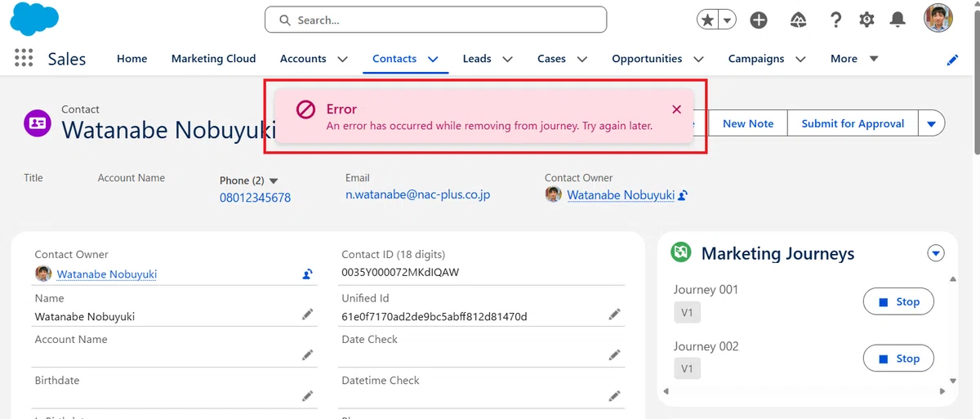The image size is (980, 419).
Task: Edit the Unified Id field pencil icon
Action: 614,314
